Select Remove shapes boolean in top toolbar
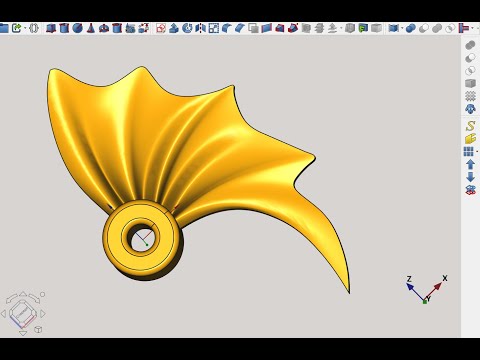The height and width of the screenshot is (360, 480). (x=424, y=28)
